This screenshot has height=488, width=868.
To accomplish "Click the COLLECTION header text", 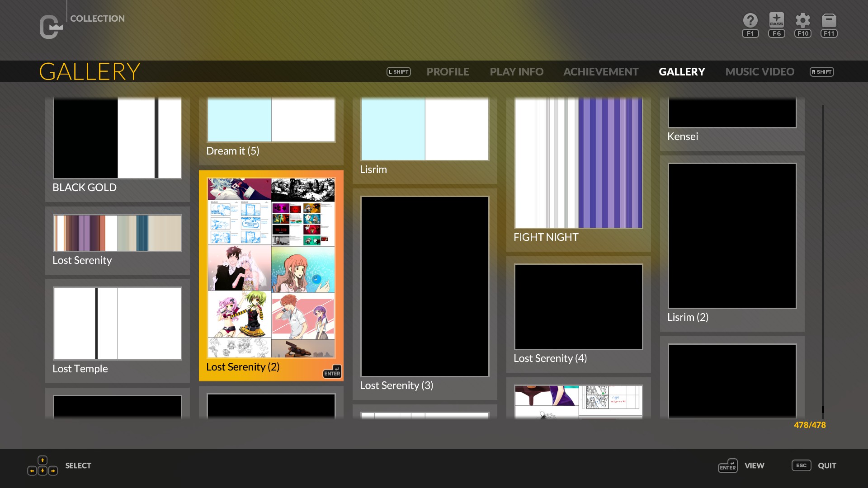I will coord(97,19).
